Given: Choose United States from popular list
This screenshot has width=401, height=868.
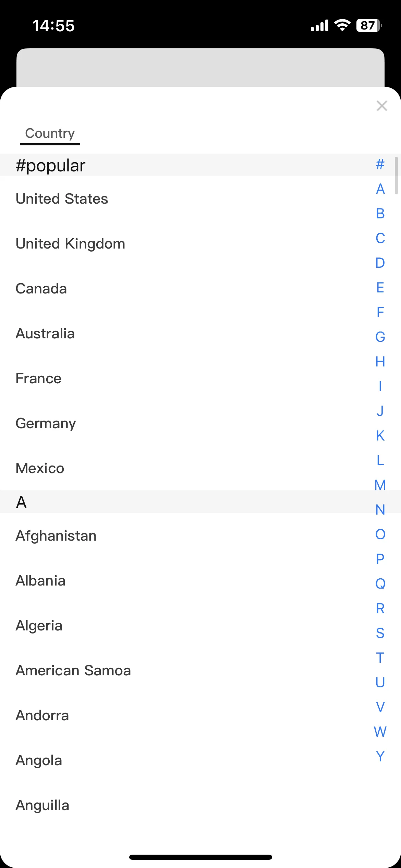Looking at the screenshot, I should tap(200, 199).
